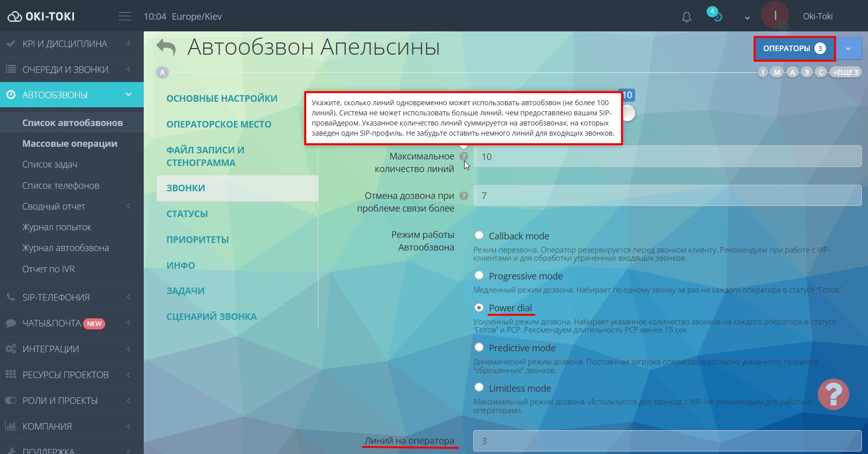The height and width of the screenshot is (454, 868).
Task: Click the user badge I in the avatar row
Action: pyautogui.click(x=763, y=72)
